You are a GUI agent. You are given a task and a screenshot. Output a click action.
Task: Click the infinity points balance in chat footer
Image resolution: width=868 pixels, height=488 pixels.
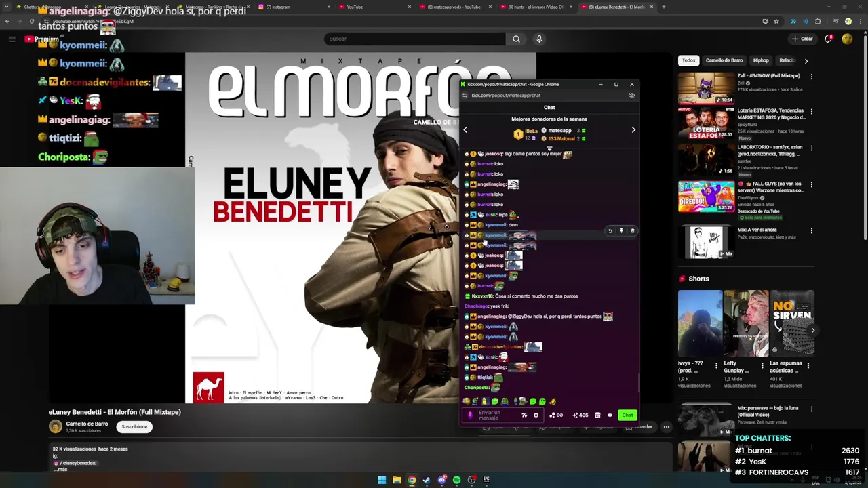pos(556,415)
